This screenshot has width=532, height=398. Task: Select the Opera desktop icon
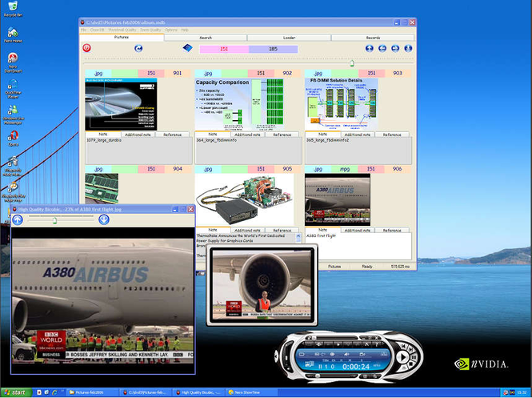tap(13, 139)
